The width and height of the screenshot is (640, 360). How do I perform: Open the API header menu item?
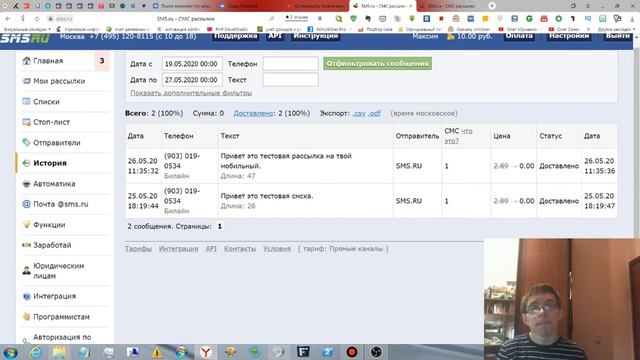[275, 36]
